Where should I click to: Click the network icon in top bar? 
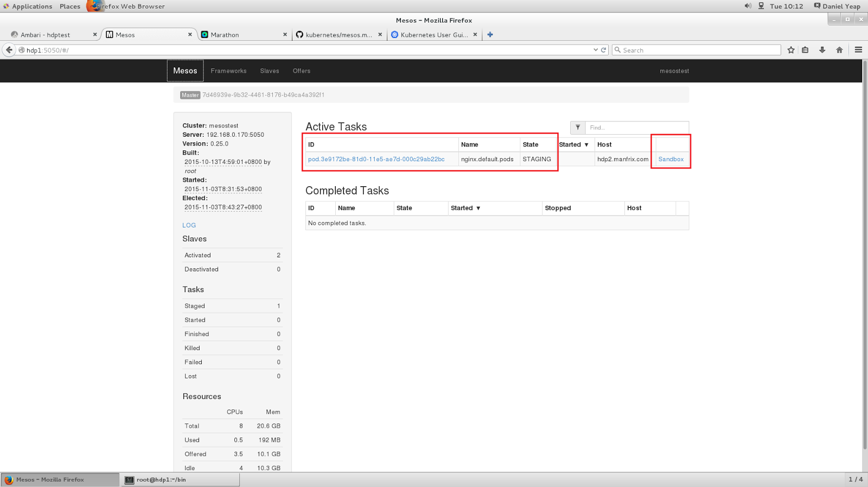coord(761,6)
